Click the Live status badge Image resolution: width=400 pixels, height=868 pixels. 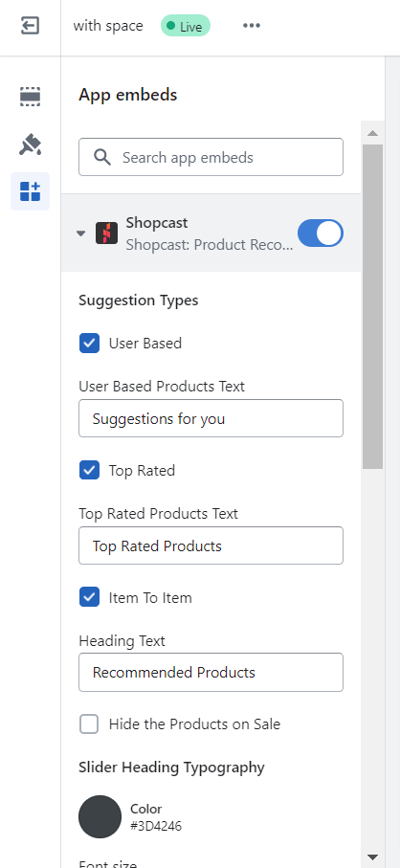186,26
